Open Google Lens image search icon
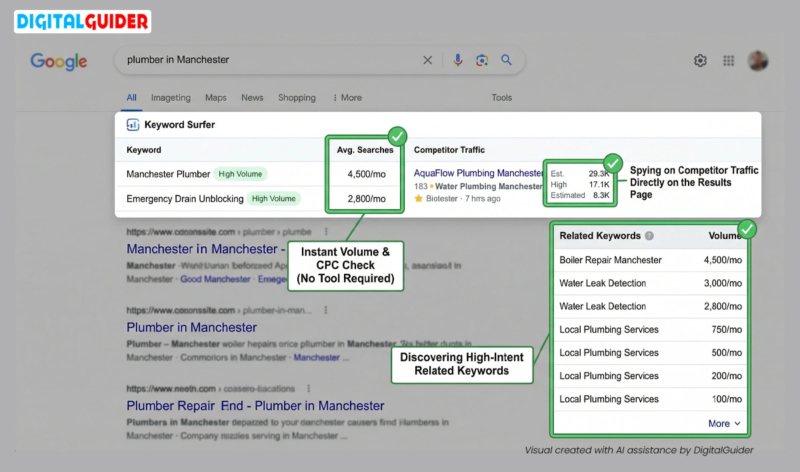 (482, 60)
